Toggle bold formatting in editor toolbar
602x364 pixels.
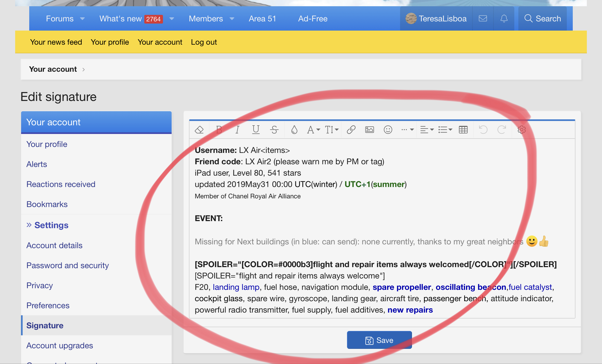(x=219, y=130)
